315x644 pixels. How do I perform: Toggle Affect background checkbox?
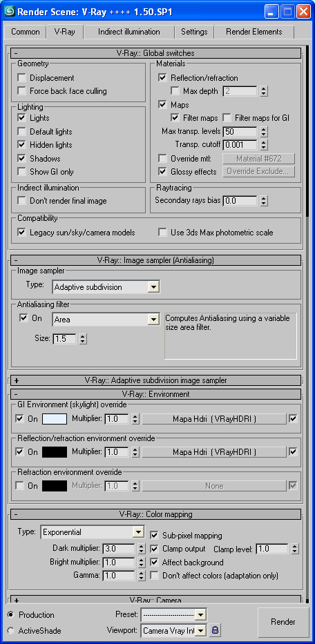[x=154, y=563]
